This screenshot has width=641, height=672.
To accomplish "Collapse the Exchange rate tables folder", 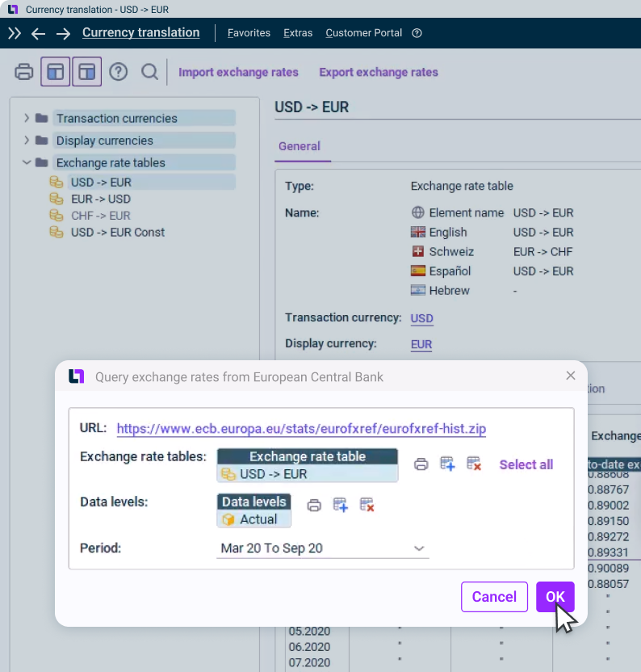I will [27, 162].
